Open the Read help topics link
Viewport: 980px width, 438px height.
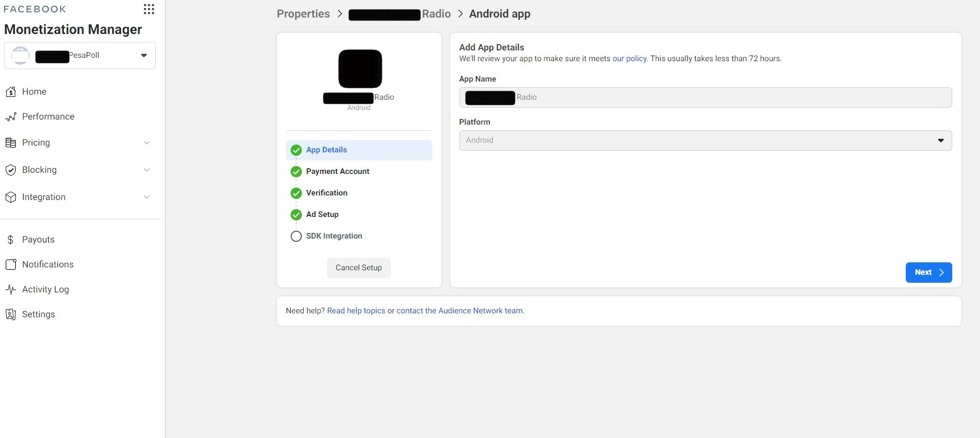356,311
